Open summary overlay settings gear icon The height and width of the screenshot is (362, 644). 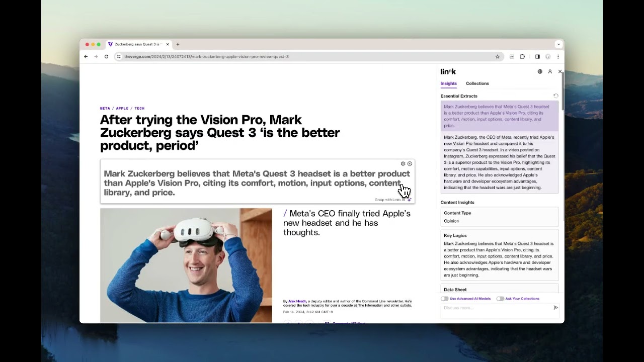point(403,164)
